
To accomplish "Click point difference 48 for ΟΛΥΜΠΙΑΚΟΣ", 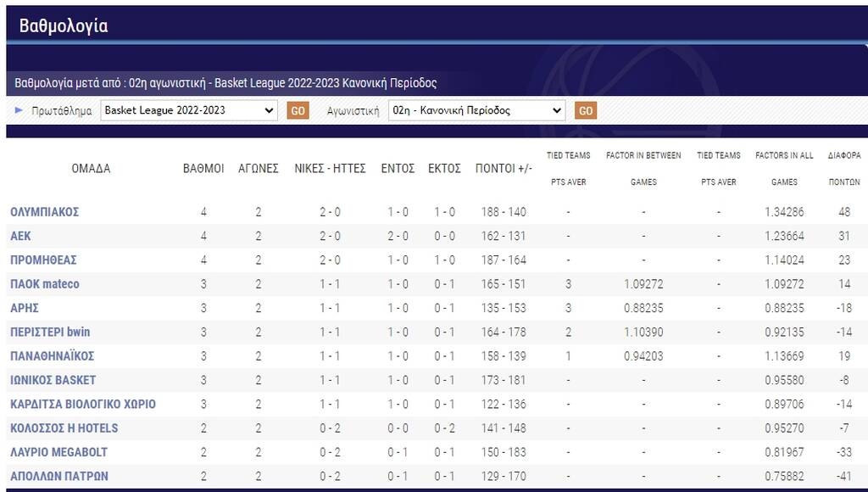I will coord(844,212).
